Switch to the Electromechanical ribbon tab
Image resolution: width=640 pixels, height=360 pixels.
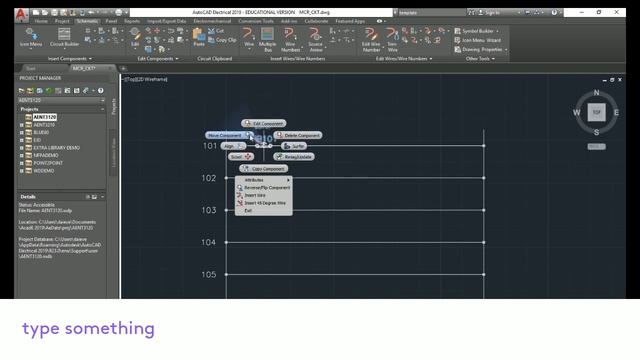212,21
